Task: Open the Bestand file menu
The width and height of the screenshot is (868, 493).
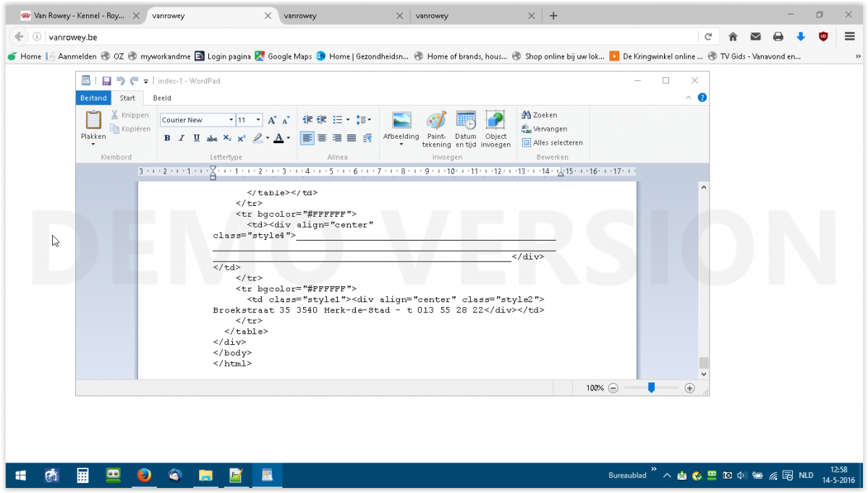Action: (93, 98)
